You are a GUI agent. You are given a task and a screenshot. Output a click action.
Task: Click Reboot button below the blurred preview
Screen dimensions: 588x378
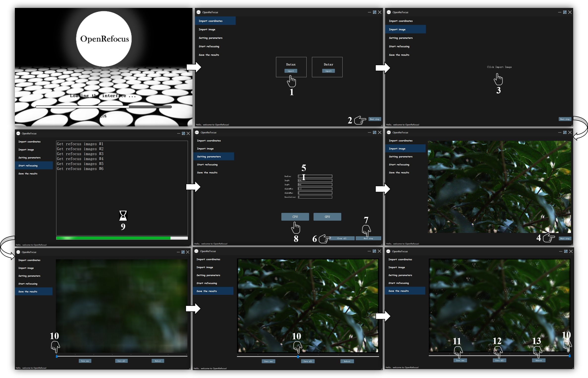(158, 361)
